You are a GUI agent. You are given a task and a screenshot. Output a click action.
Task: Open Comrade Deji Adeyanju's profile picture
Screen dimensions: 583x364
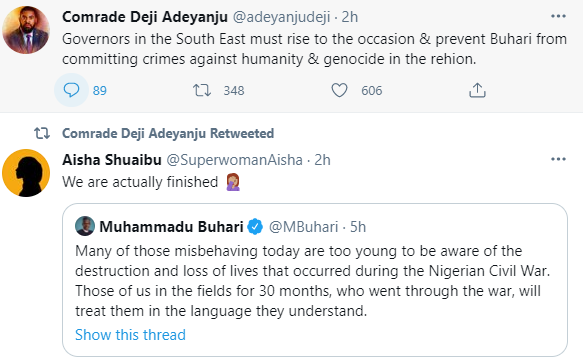click(x=26, y=30)
